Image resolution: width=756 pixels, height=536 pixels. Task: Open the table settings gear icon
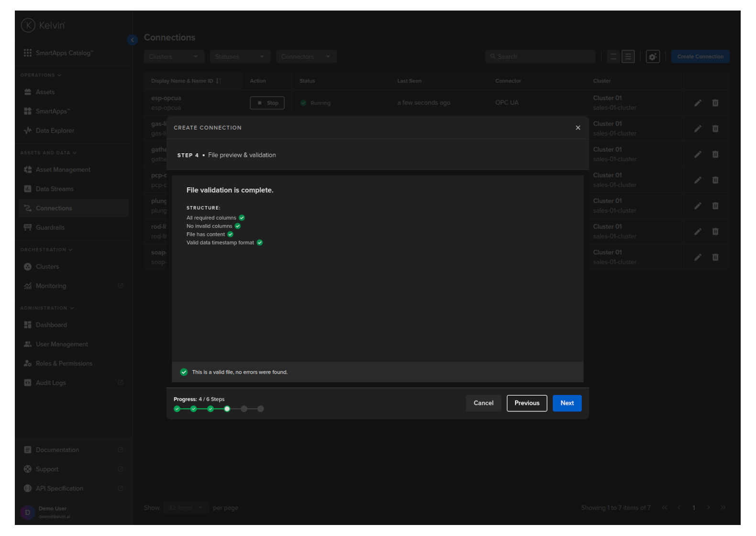652,56
